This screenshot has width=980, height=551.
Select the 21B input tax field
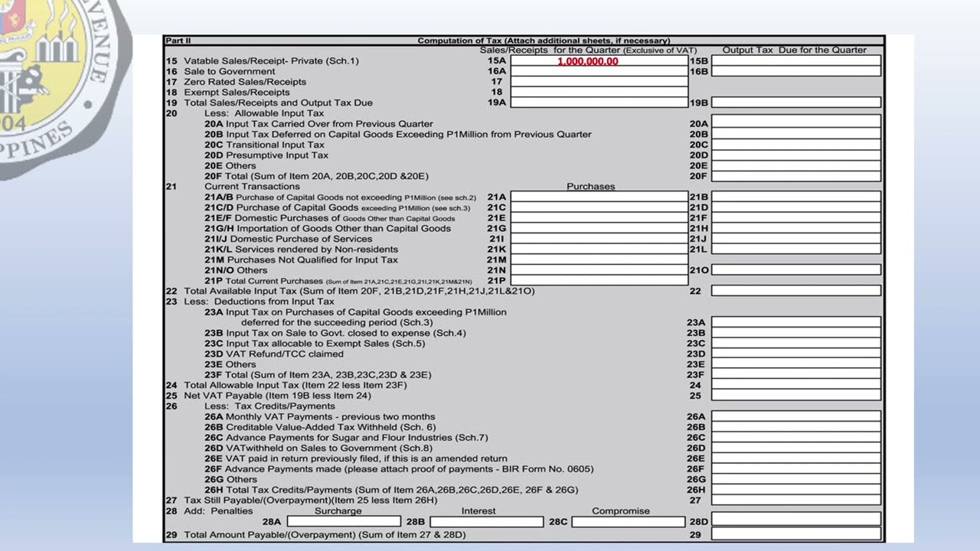click(796, 197)
